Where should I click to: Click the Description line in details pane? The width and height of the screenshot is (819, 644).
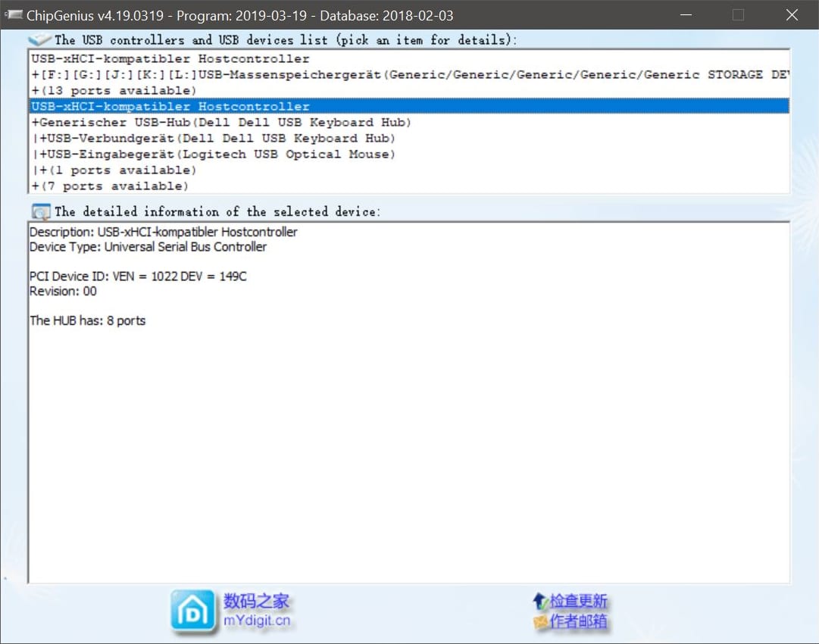[164, 232]
